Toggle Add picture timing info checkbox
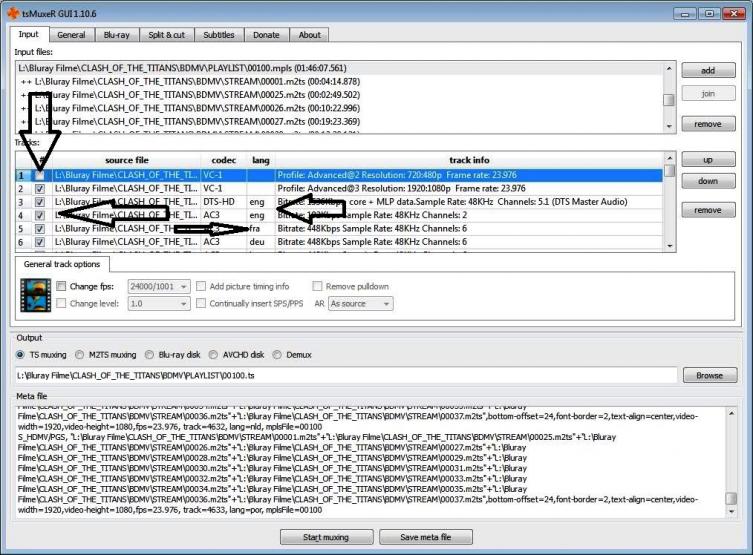This screenshot has width=753, height=555. coord(201,287)
